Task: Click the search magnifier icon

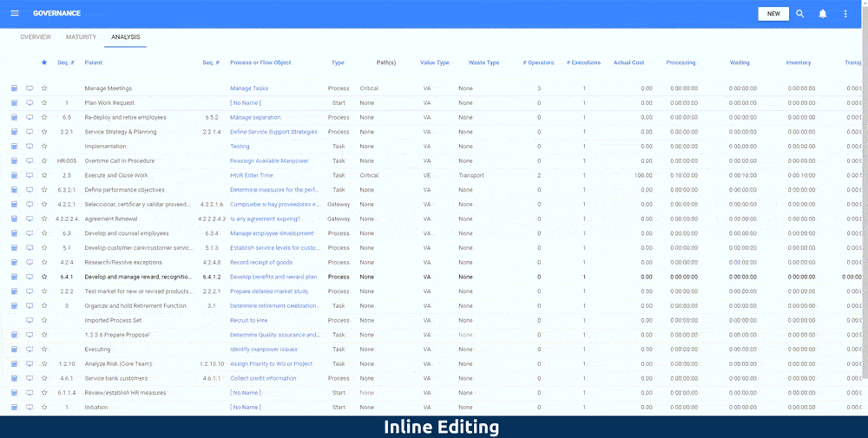Action: pyautogui.click(x=800, y=14)
